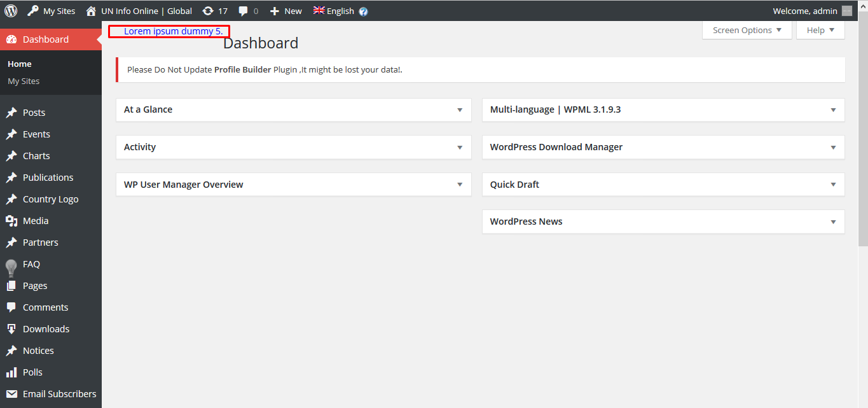Image resolution: width=868 pixels, height=408 pixels.
Task: Select My Sites in the Dashboard submenu
Action: point(24,81)
